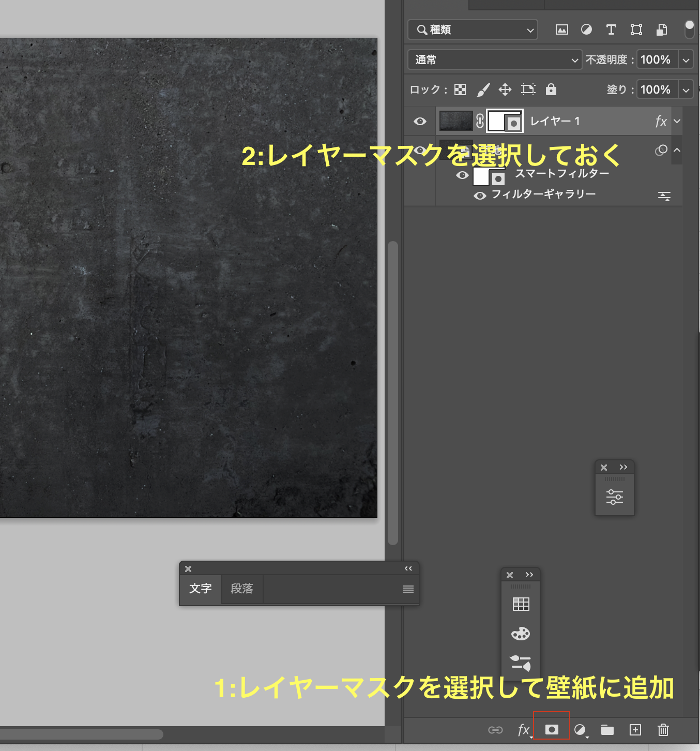Open the 通常 blend mode dropdown
Image resolution: width=700 pixels, height=751 pixels.
[495, 60]
